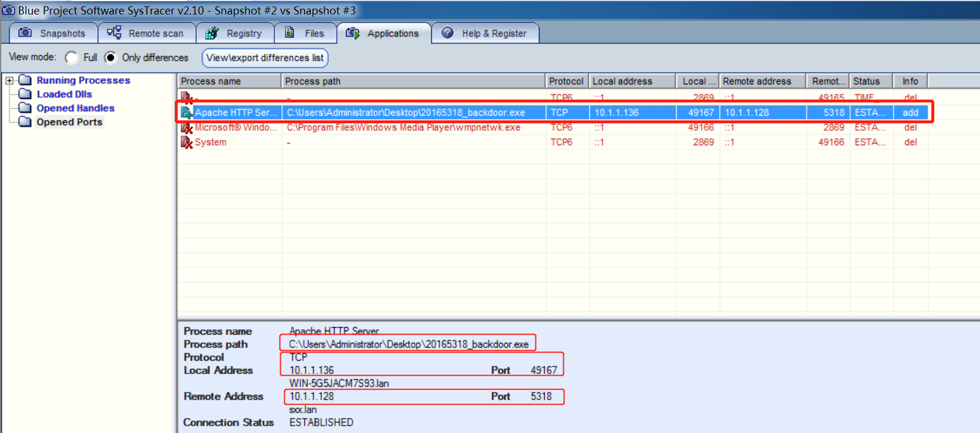Click WIN-5G5JACM7S93.lan hostname in details
This screenshot has width=980, height=433.
[339, 383]
